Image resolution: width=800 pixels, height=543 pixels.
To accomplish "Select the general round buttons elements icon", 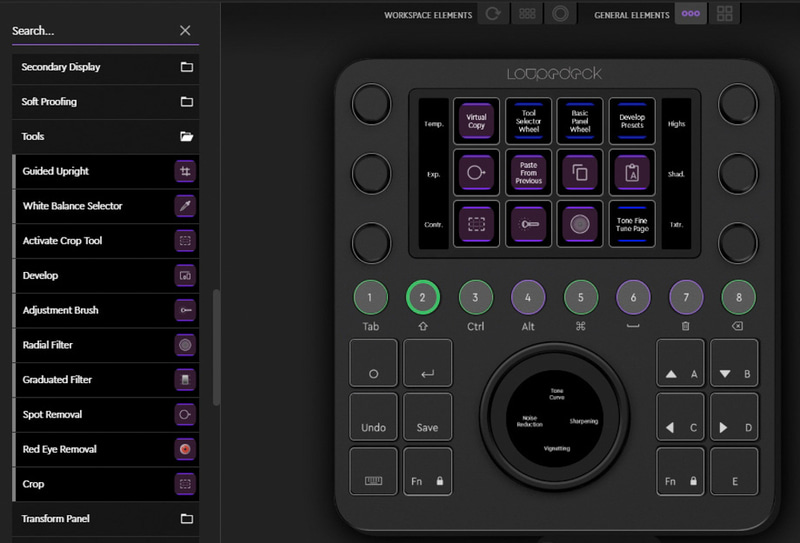I will [691, 14].
